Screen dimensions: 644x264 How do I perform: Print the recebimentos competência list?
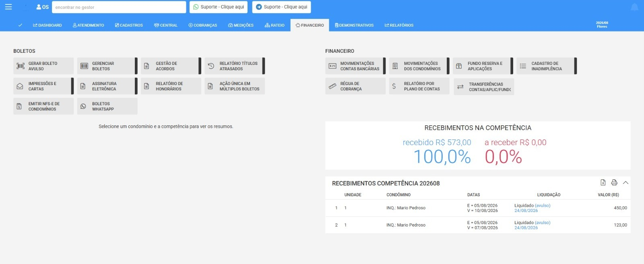(x=614, y=183)
